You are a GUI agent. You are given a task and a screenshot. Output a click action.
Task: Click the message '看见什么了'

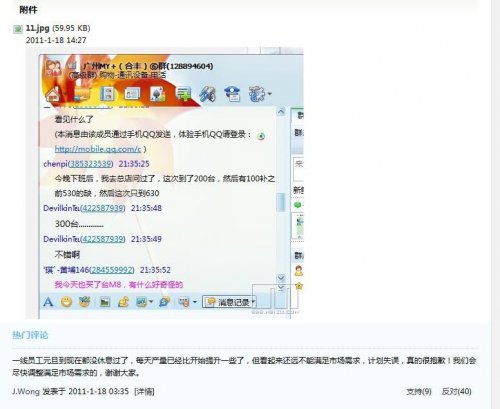(x=74, y=119)
